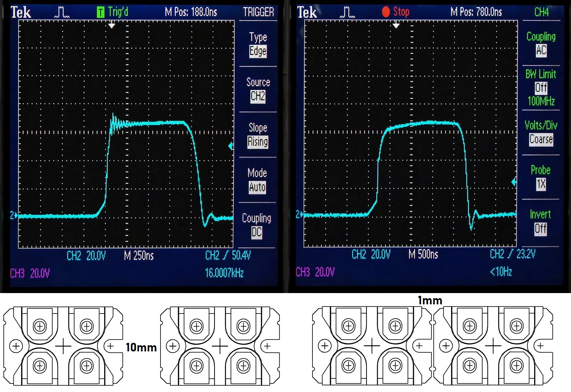Change the trigger Source CH2 selection
Screen dimensions: 571x392
tap(258, 89)
